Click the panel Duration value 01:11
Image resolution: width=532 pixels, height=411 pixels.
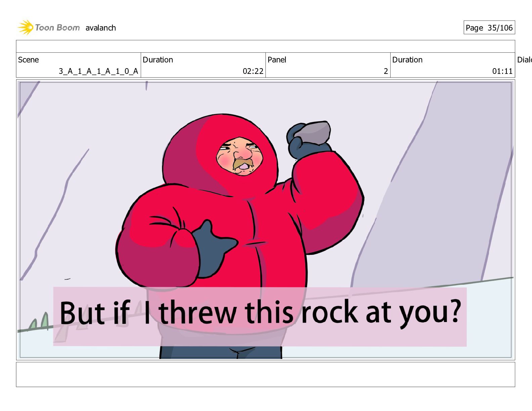pos(502,71)
